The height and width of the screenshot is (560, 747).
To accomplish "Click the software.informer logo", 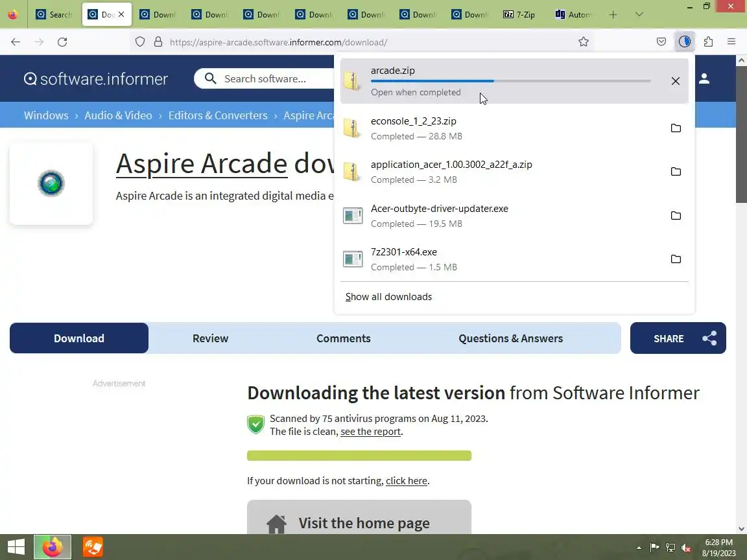I will coord(96,78).
